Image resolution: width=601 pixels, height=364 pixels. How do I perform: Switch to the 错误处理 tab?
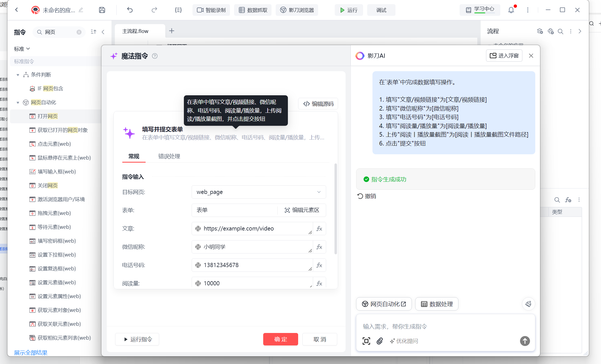coord(169,156)
